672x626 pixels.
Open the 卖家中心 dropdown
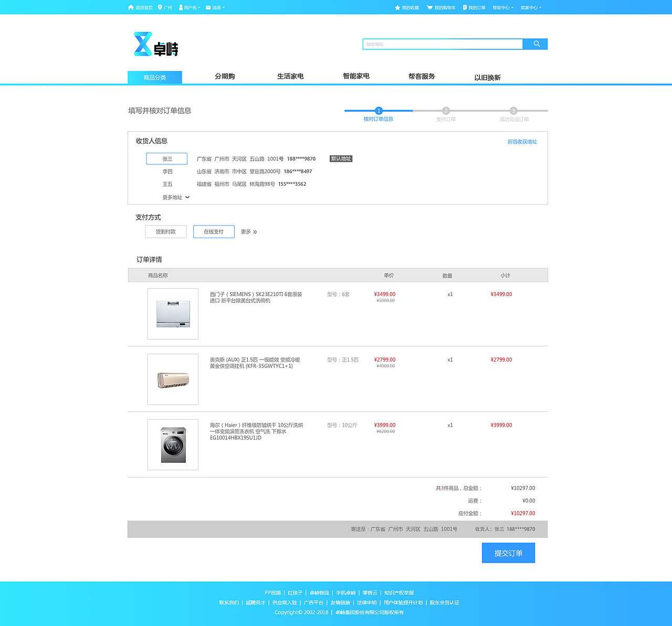(531, 7)
